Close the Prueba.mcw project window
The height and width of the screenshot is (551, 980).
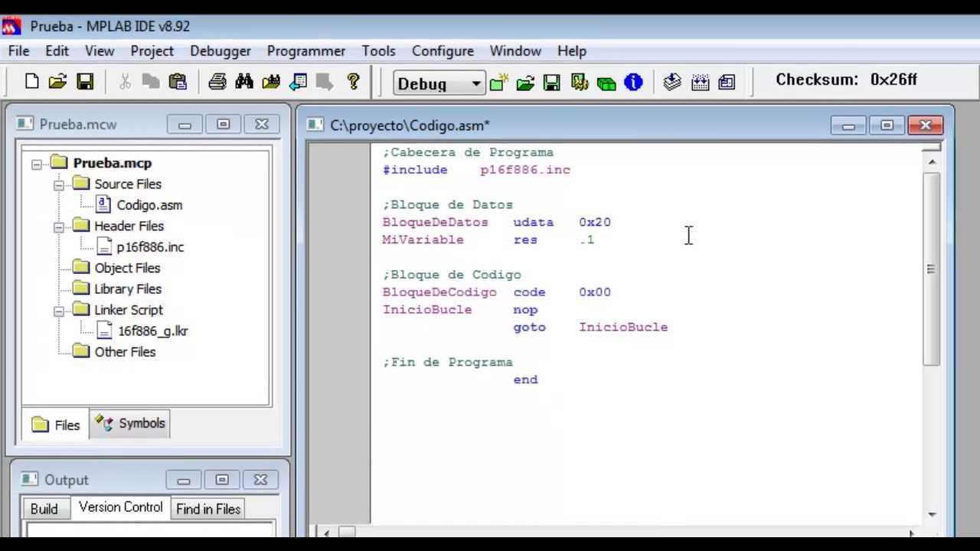(x=262, y=125)
